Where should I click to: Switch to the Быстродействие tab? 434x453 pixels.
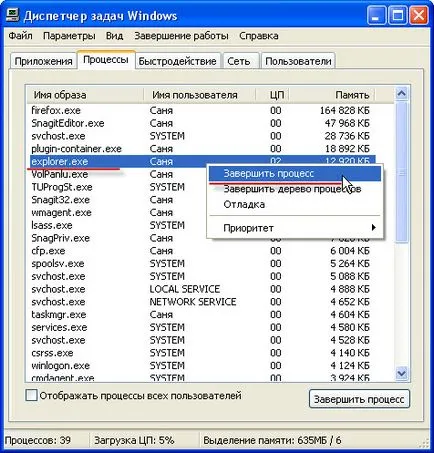(177, 61)
